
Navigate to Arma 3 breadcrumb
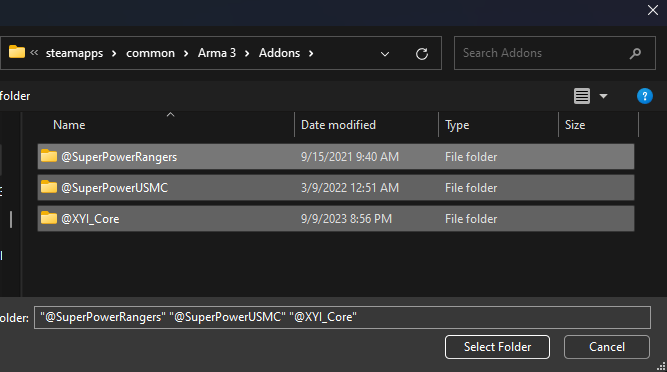coord(217,53)
